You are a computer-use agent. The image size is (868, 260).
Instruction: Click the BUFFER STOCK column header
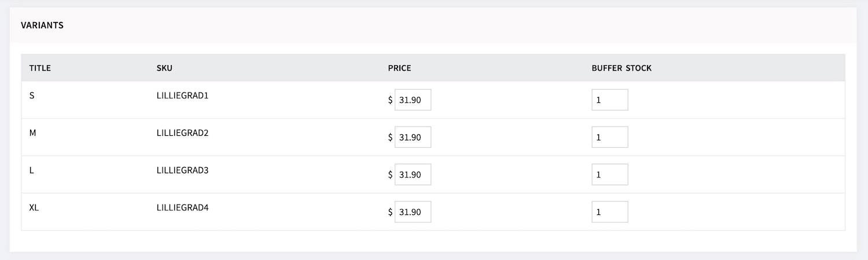[621, 68]
